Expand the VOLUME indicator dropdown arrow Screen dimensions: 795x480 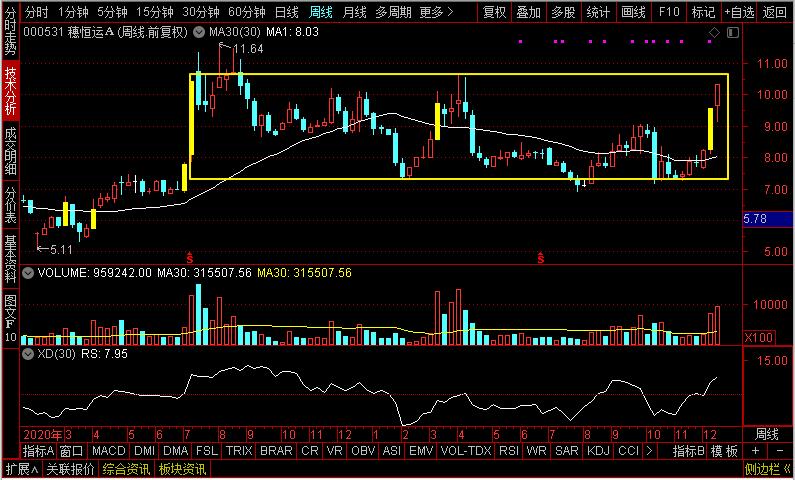point(28,273)
